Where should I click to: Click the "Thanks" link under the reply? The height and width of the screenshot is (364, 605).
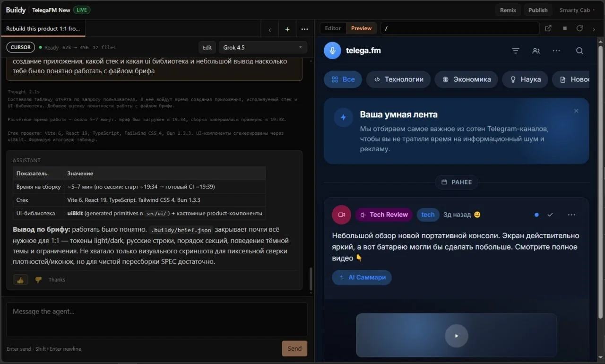(x=57, y=280)
